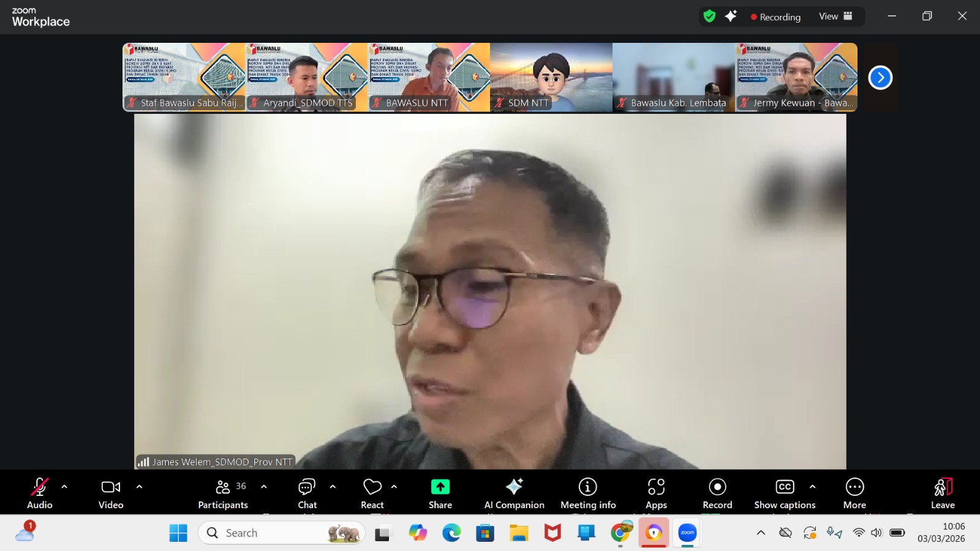Click the James Welem_SDMOD_Prov NTT name label
The image size is (980, 551).
[x=216, y=462]
